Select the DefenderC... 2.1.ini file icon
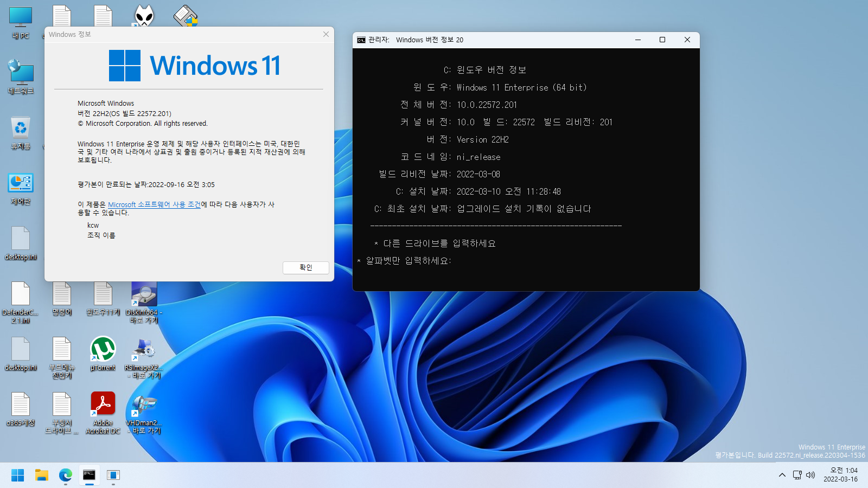The width and height of the screenshot is (868, 488). pyautogui.click(x=21, y=303)
